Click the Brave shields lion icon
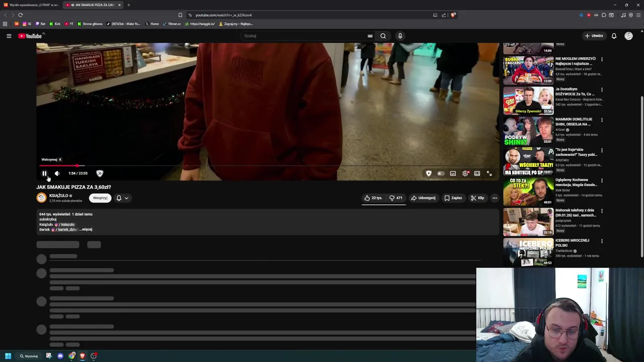644x362 pixels. [x=453, y=15]
